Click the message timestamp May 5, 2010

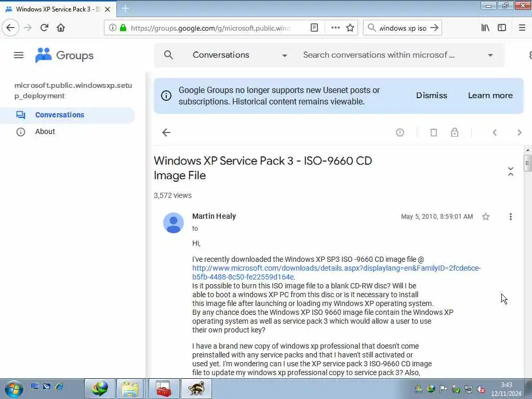[436, 217]
